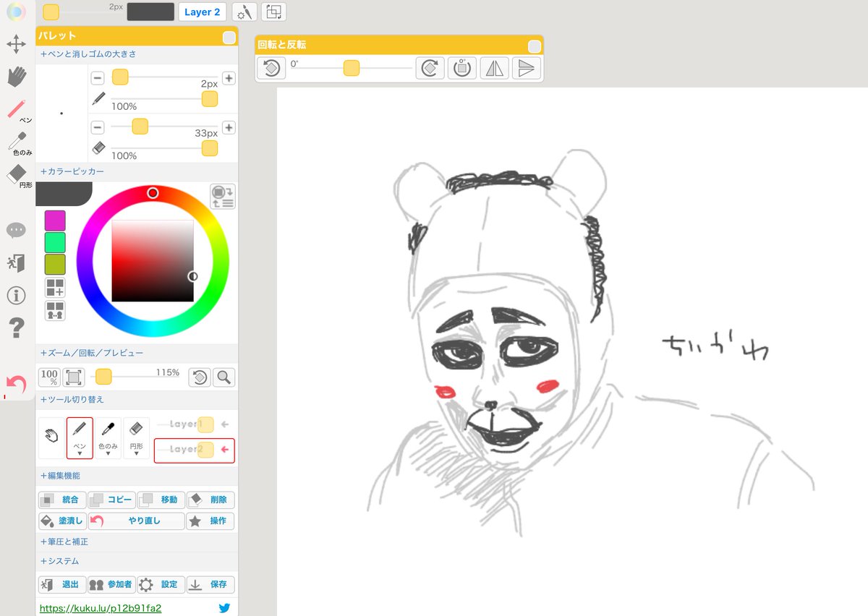
Task: Select the 円形 eraser in the sidebar
Action: tap(17, 176)
